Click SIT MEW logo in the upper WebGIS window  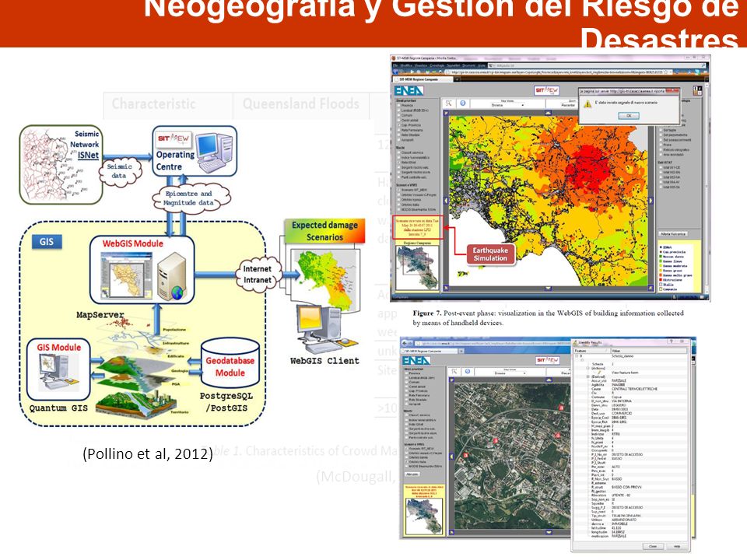coord(546,90)
